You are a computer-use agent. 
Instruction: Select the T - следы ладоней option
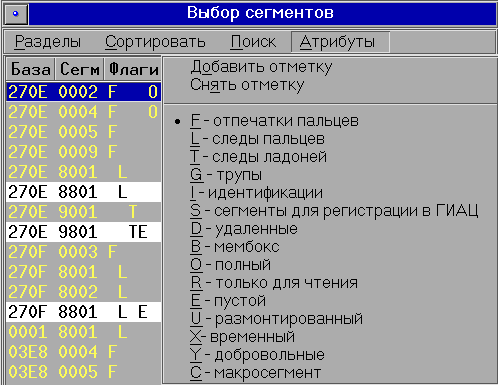(258, 157)
